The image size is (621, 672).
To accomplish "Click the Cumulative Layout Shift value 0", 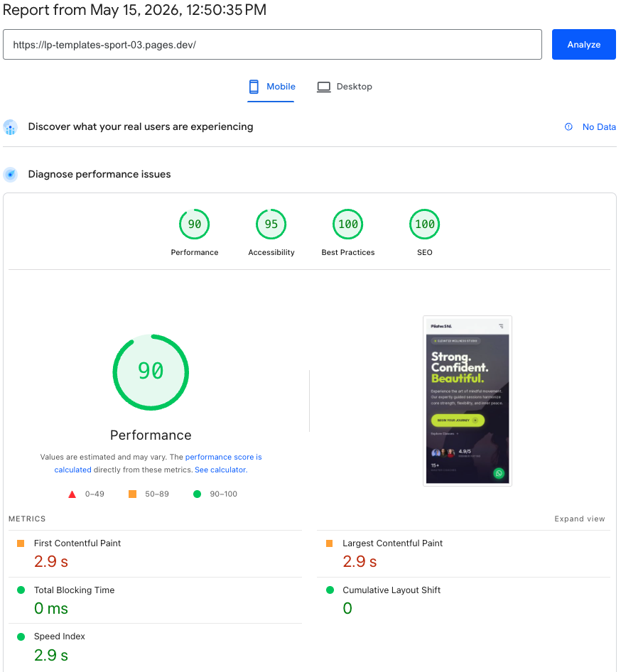I will (347, 608).
